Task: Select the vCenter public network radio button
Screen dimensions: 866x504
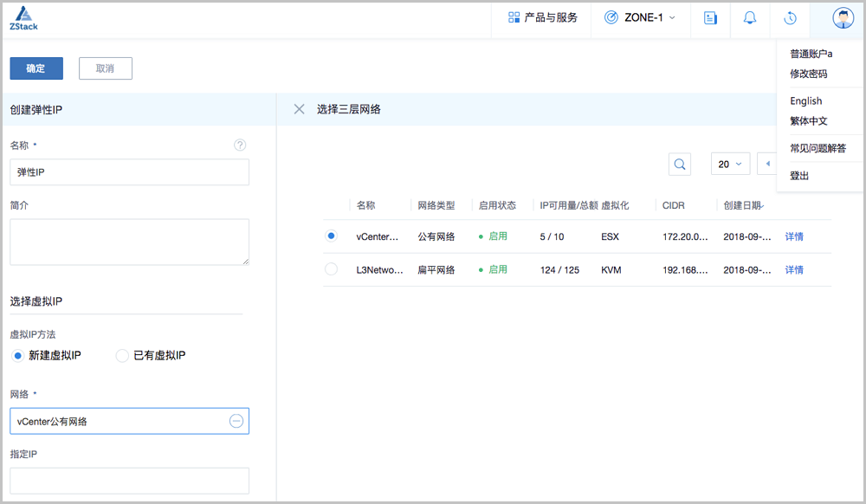Action: coord(331,236)
